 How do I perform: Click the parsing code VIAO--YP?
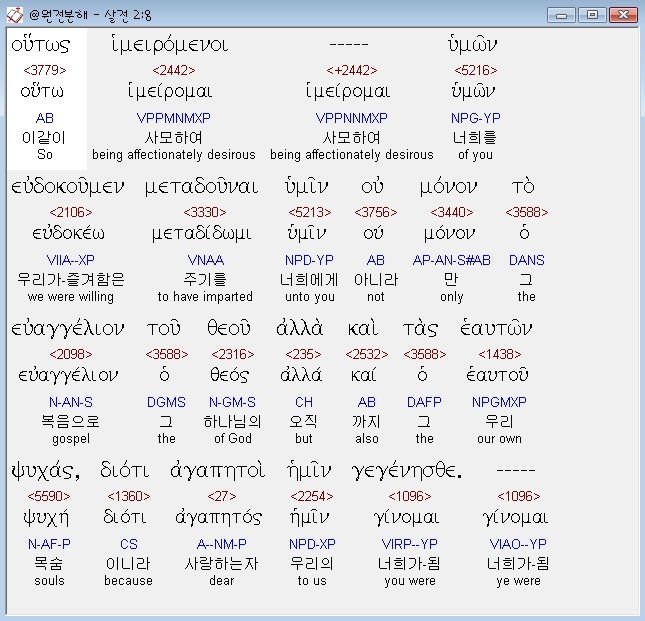(x=518, y=545)
